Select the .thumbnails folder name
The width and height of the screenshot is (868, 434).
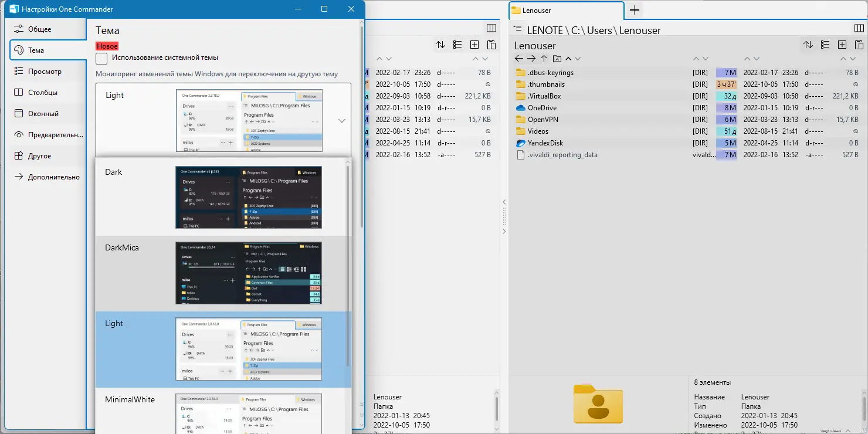pyautogui.click(x=546, y=84)
